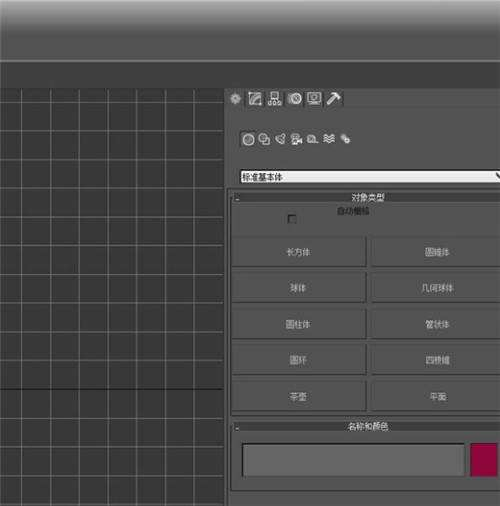Screen dimensions: 500x506
Task: Select the Systems category icon
Action: pyautogui.click(x=345, y=139)
